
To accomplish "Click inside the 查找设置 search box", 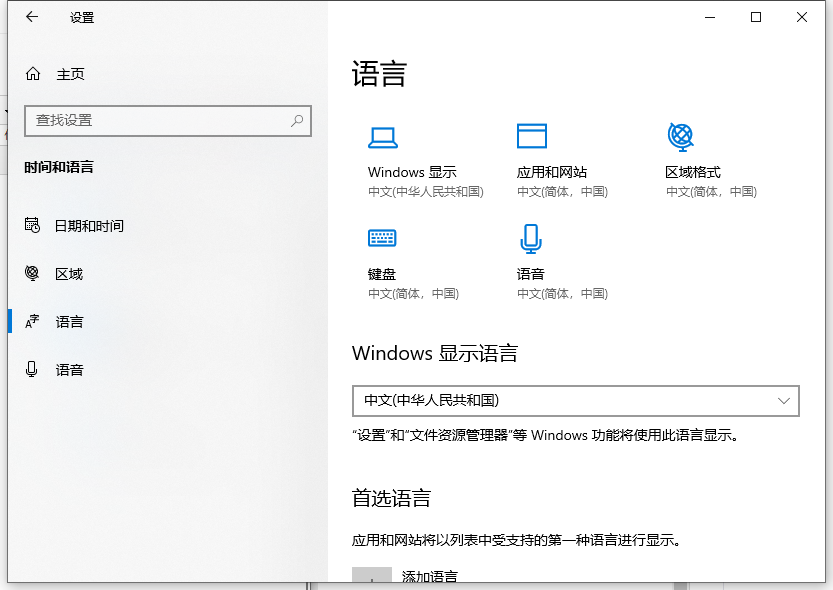I will click(x=150, y=120).
